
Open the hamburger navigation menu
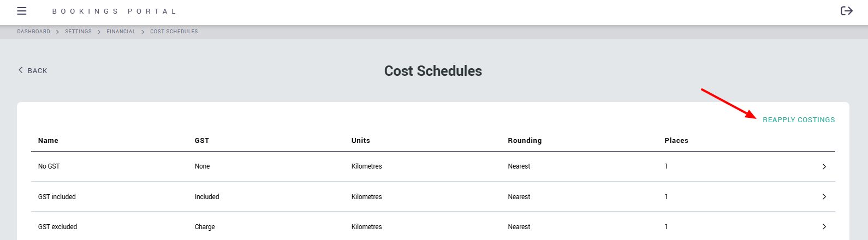[x=22, y=11]
